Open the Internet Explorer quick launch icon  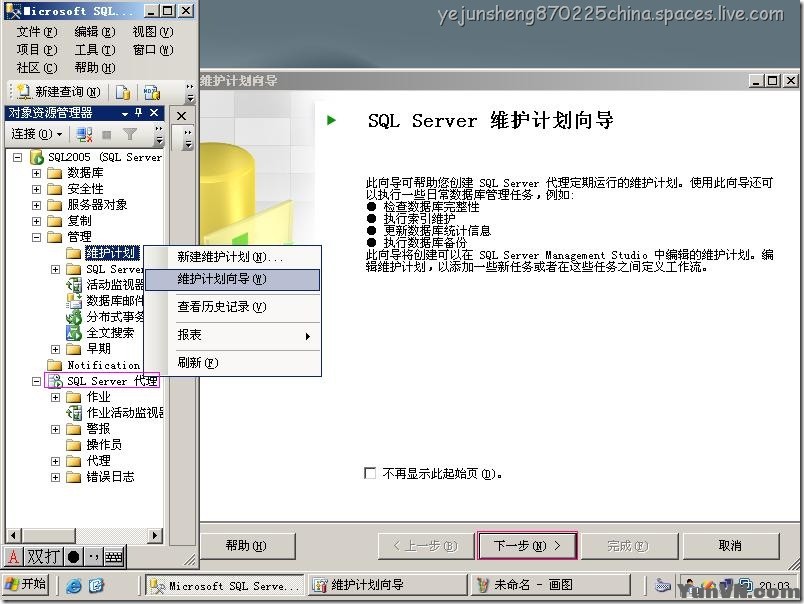73,585
